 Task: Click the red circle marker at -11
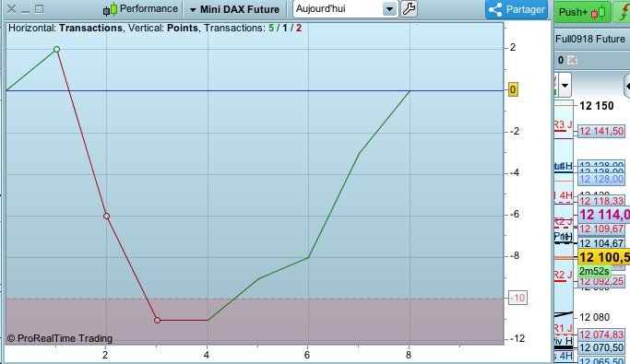pyautogui.click(x=157, y=321)
